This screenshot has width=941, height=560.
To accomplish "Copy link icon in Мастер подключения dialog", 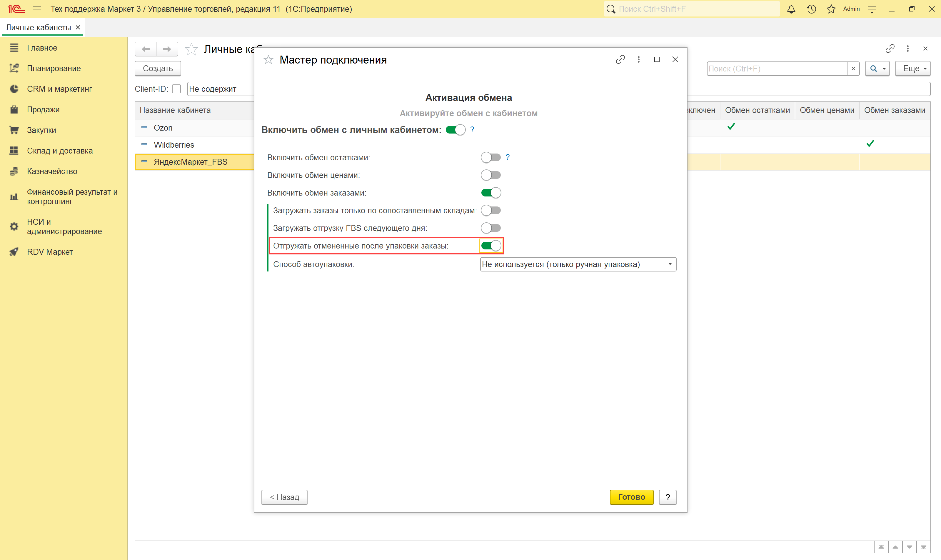I will tap(620, 60).
